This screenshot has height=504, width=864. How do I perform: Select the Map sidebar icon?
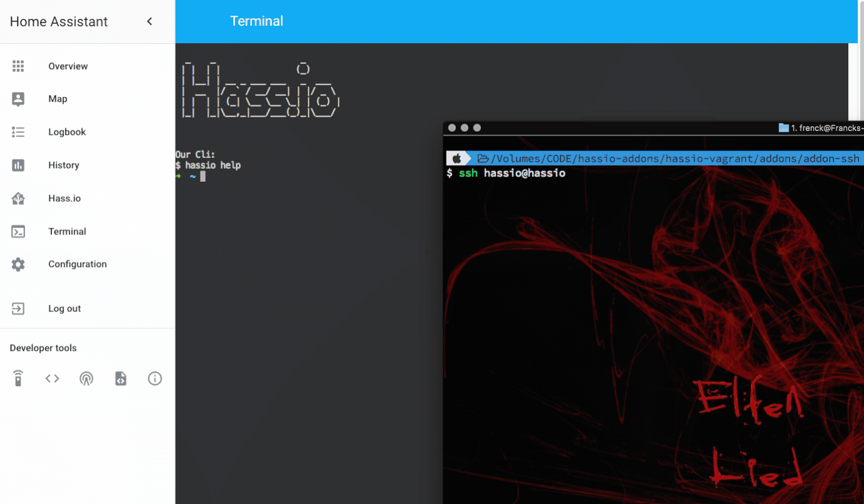18,98
